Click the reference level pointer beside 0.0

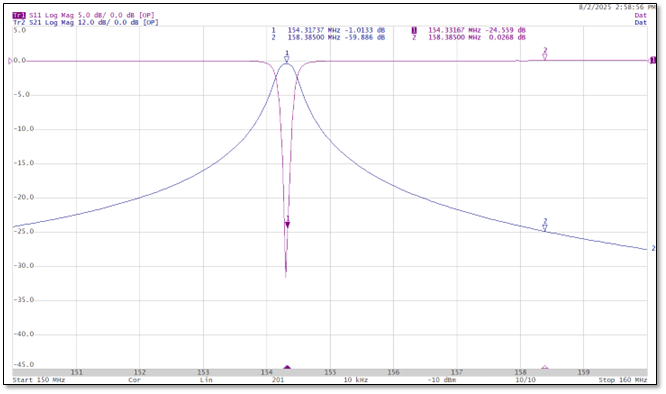(10, 61)
